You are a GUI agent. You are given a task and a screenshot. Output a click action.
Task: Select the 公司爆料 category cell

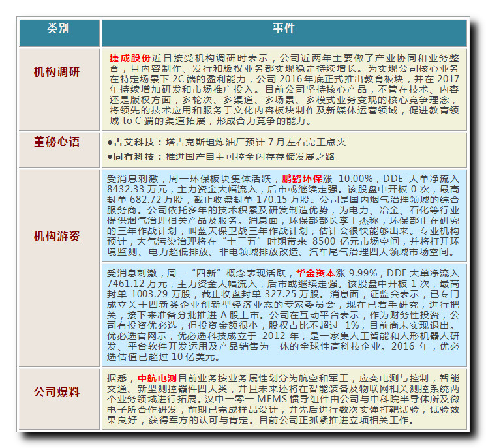pyautogui.click(x=59, y=398)
